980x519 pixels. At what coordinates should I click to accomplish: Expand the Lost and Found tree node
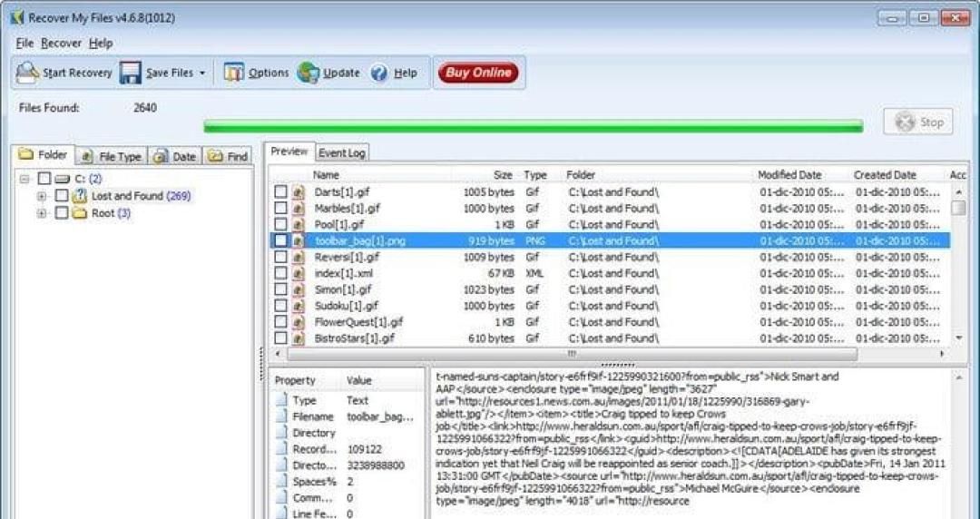point(42,196)
